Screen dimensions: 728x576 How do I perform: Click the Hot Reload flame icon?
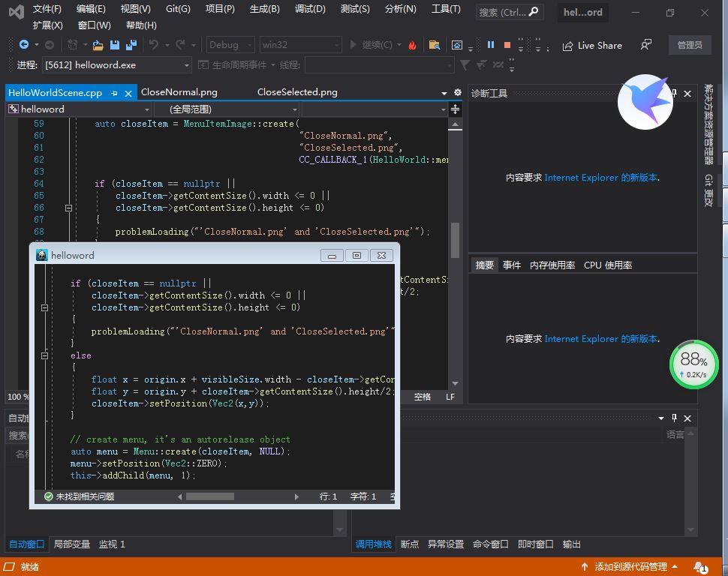tap(412, 45)
